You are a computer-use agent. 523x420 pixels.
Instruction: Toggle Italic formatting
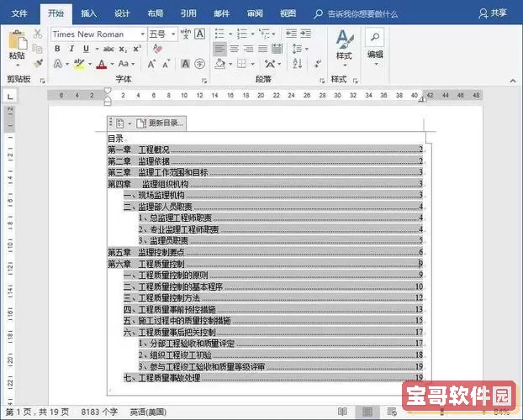(x=71, y=49)
